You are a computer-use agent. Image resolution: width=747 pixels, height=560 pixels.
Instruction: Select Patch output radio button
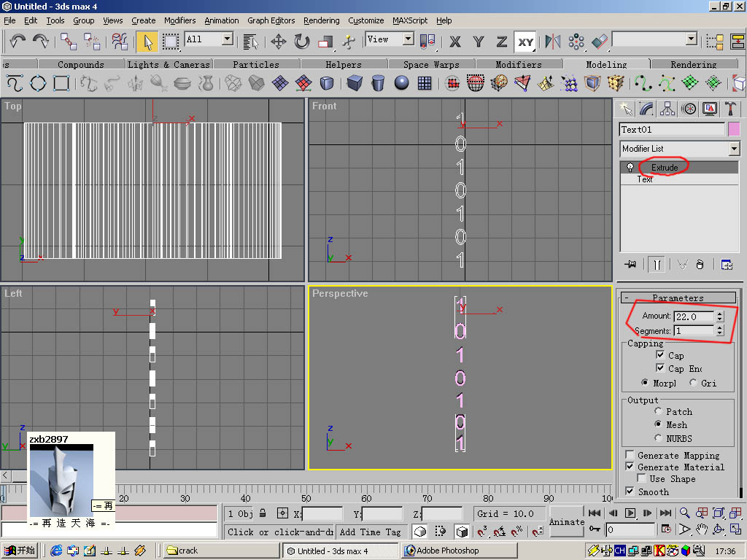(x=659, y=411)
